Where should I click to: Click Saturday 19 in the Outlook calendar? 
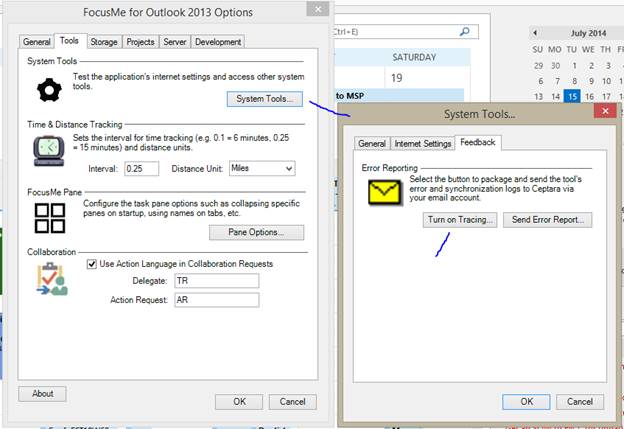click(396, 78)
